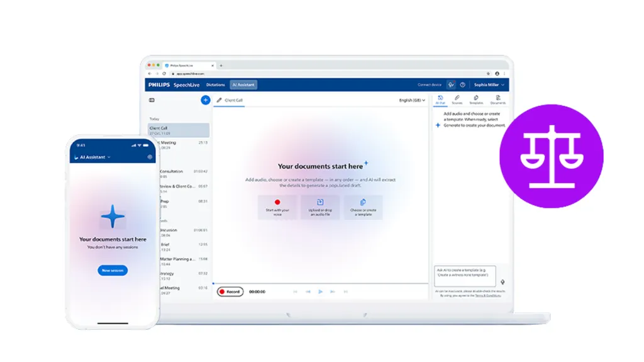Click the skip to end playback control
Viewport: 644px width, 362px height.
(x=346, y=291)
